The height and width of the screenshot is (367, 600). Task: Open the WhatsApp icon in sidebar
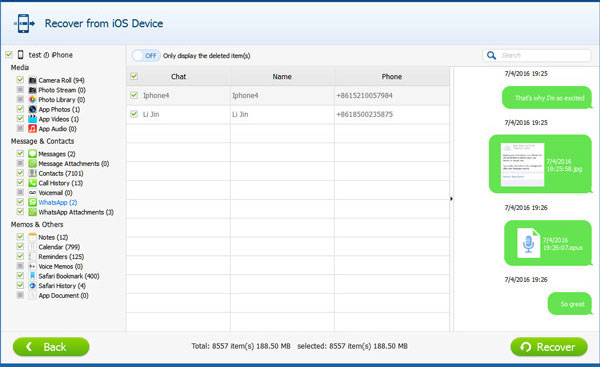[33, 202]
